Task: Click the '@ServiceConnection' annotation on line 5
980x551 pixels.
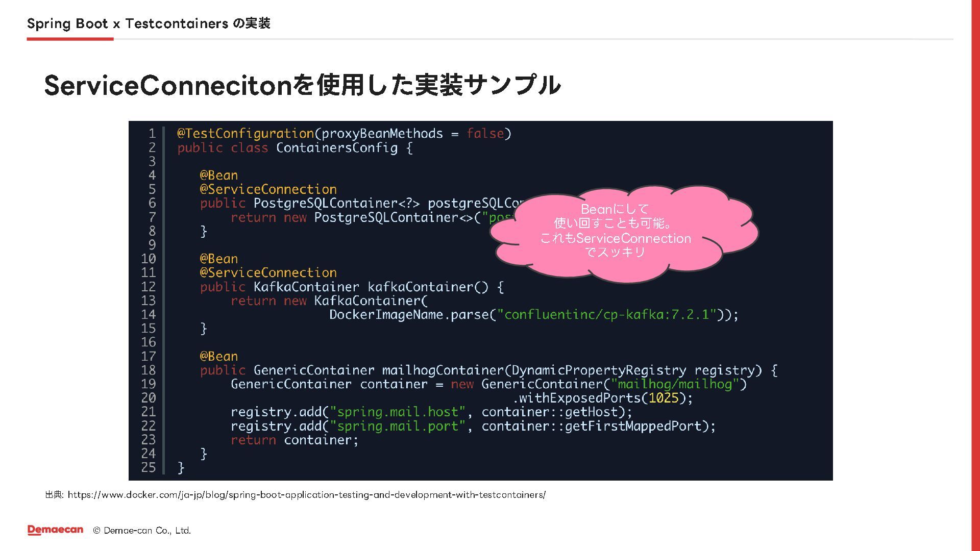Action: coord(268,189)
